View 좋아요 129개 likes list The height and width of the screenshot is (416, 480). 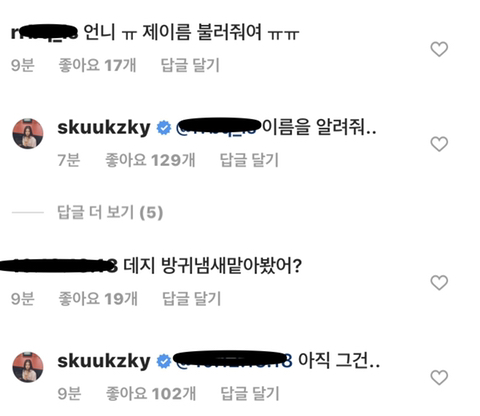point(150,160)
